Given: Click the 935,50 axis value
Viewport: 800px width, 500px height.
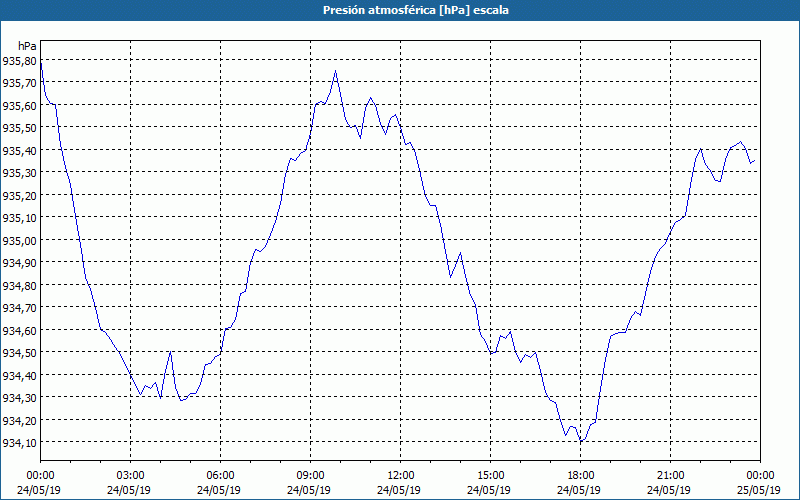Looking at the screenshot, I should [x=19, y=128].
